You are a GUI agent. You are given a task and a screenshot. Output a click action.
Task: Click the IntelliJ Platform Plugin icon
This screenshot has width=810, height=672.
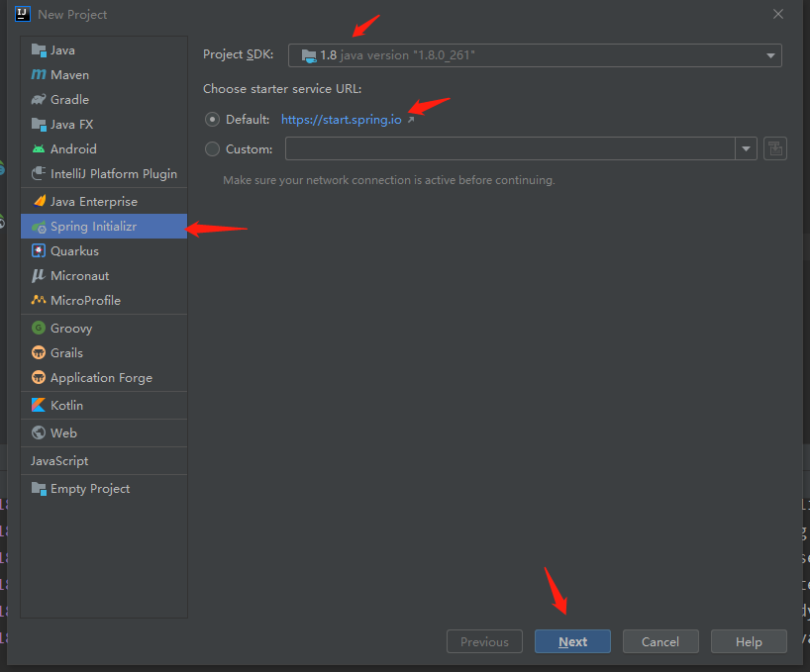coord(39,173)
